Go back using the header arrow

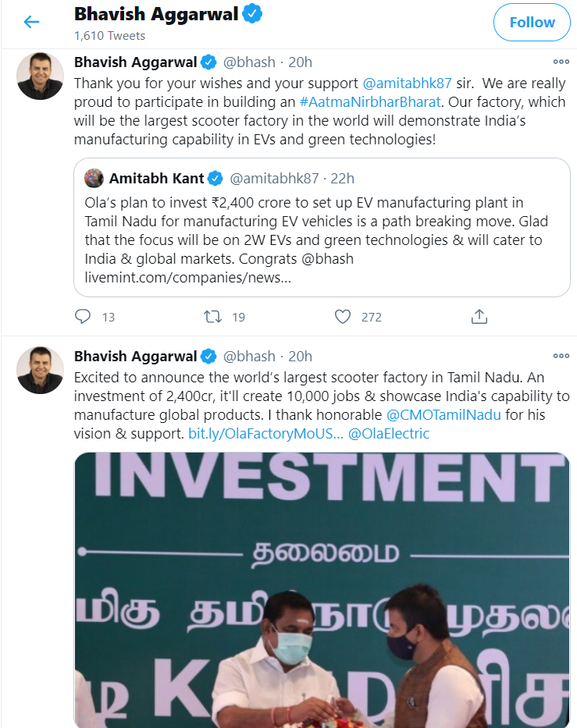[x=31, y=22]
